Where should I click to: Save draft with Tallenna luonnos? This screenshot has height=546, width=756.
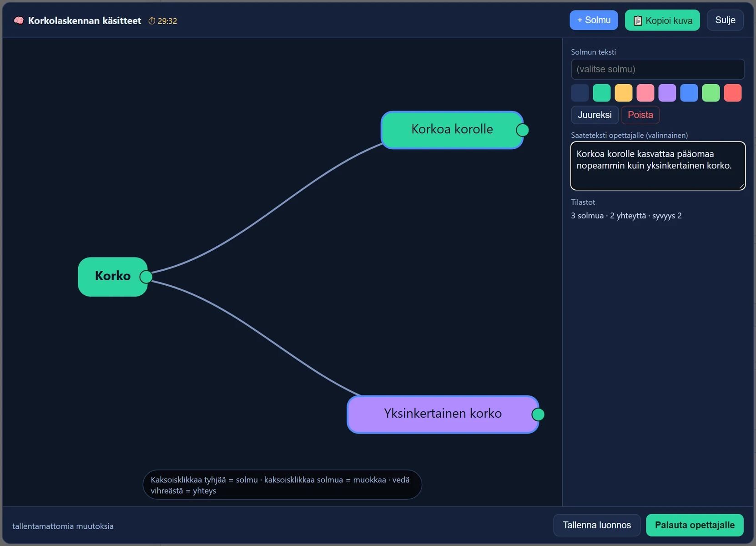point(597,525)
